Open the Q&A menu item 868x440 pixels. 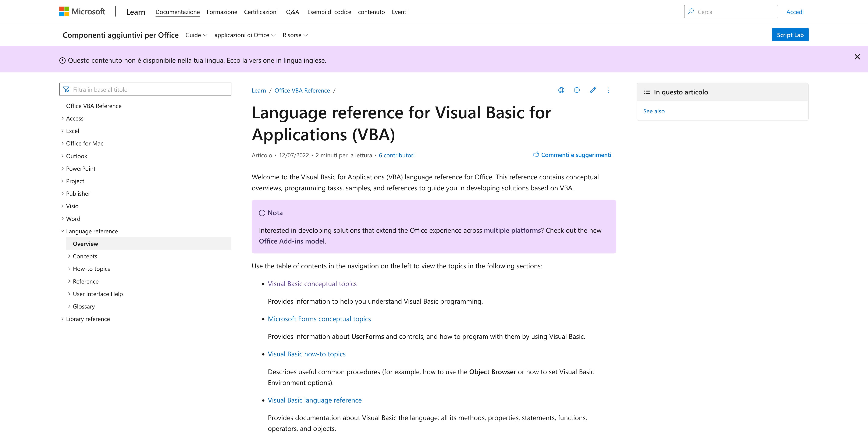point(292,12)
